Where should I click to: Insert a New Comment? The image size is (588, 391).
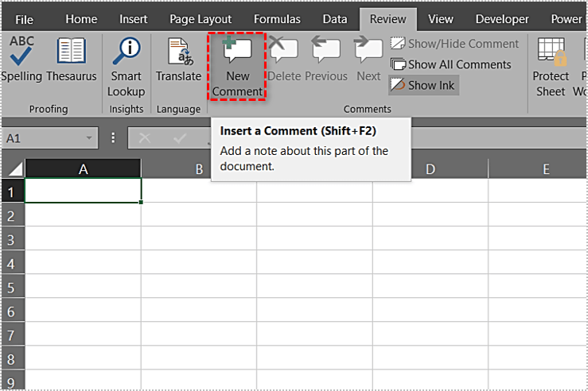pos(237,52)
